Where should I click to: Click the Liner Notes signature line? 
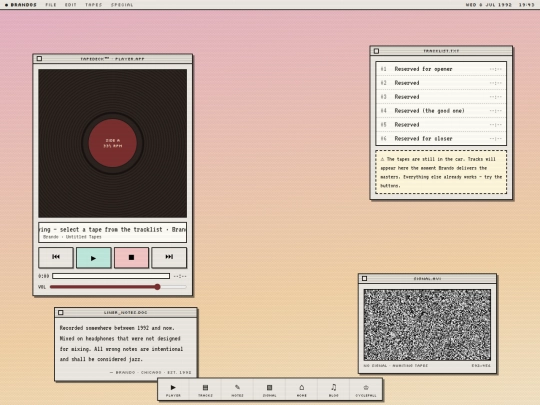pyautogui.click(x=150, y=372)
